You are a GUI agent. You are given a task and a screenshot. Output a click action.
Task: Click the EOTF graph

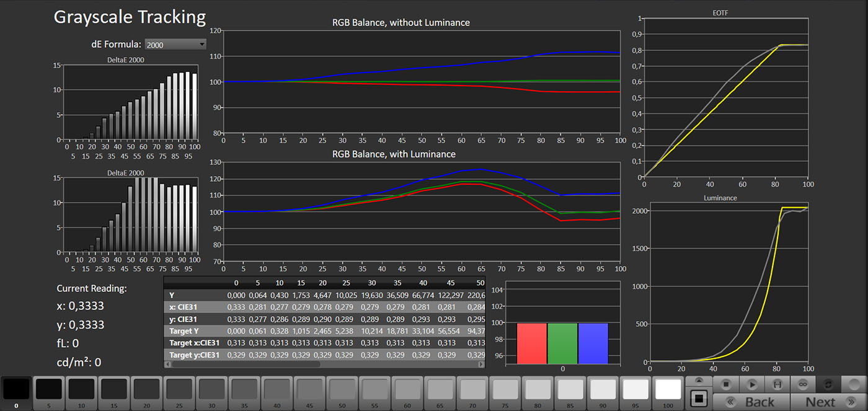pos(726,98)
